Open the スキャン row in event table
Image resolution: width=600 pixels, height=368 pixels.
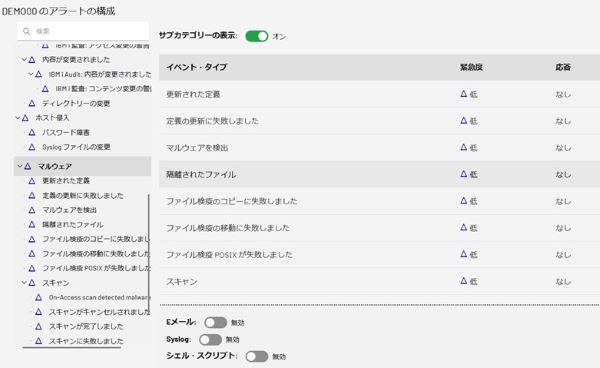tap(379, 282)
